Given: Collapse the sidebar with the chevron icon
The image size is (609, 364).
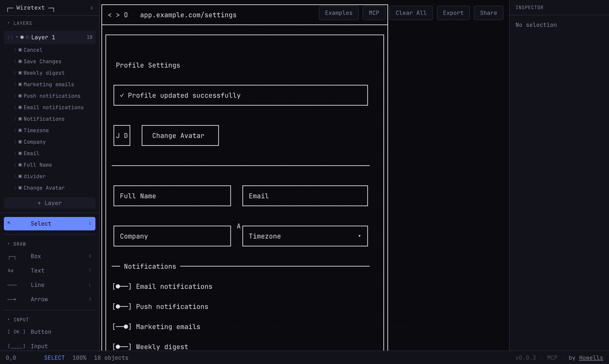Looking at the screenshot, I should [x=92, y=8].
